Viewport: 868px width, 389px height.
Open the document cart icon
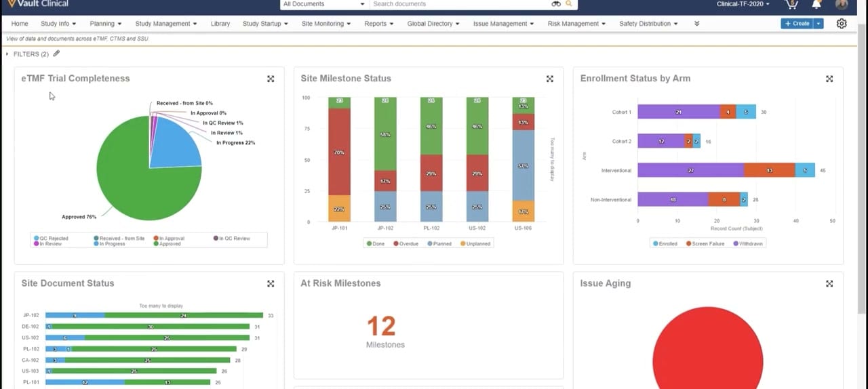click(791, 4)
